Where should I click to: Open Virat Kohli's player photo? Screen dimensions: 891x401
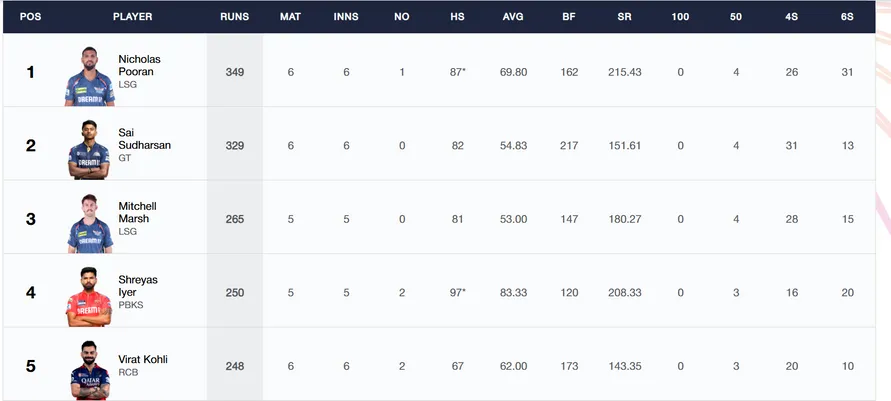pyautogui.click(x=90, y=370)
